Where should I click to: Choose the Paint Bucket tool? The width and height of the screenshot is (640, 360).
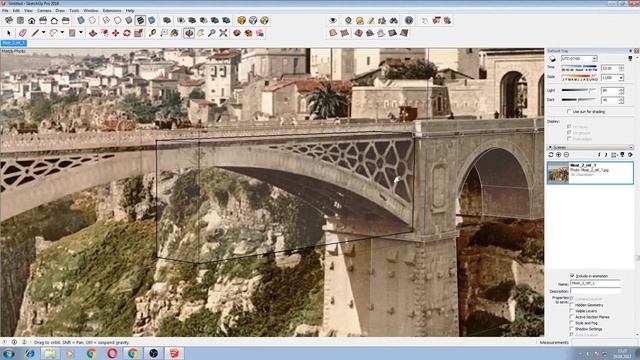[x=175, y=33]
